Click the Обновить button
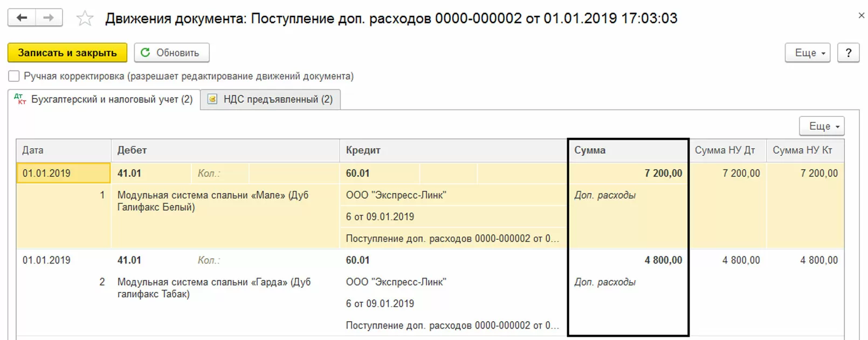 171,53
